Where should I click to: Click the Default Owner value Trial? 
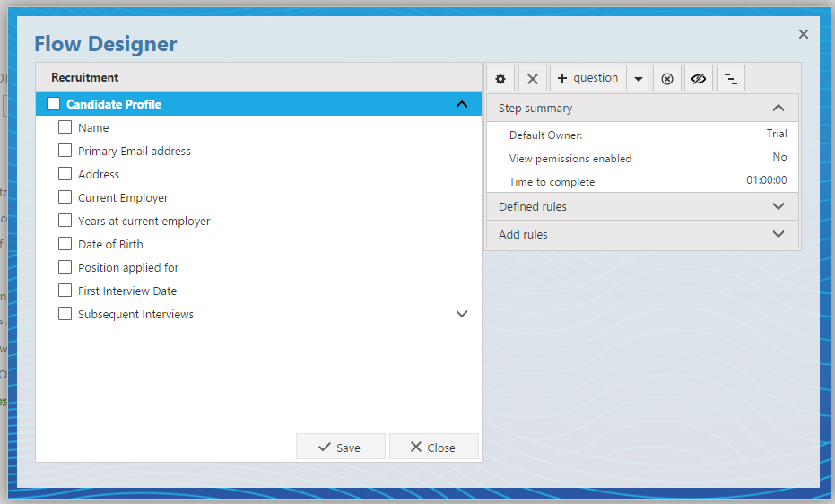(x=777, y=134)
